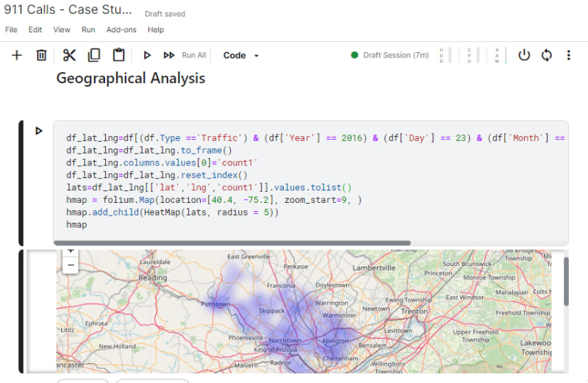Run the code cell using its play arrow

pos(39,131)
